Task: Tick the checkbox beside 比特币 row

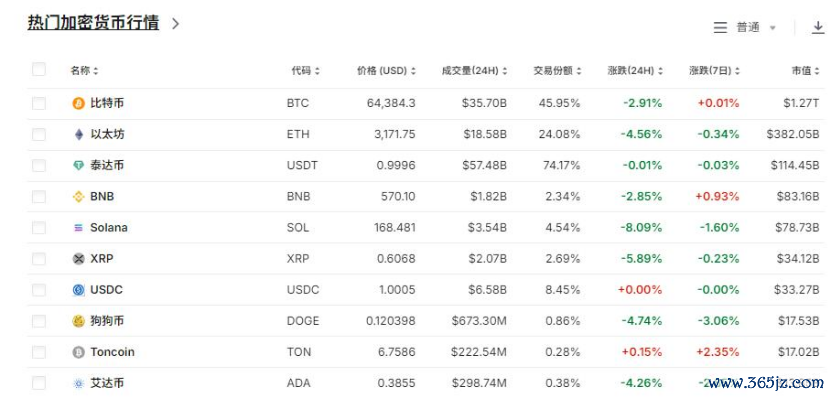Action: click(x=39, y=103)
